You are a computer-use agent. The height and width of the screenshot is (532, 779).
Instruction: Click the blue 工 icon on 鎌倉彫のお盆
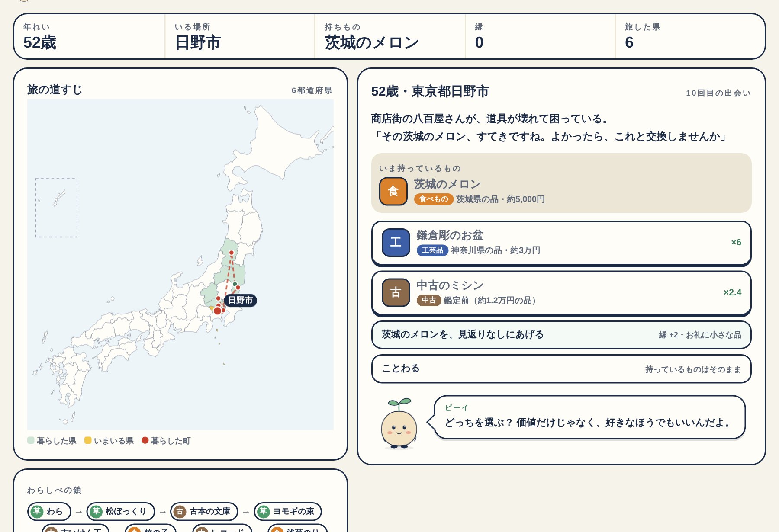396,242
